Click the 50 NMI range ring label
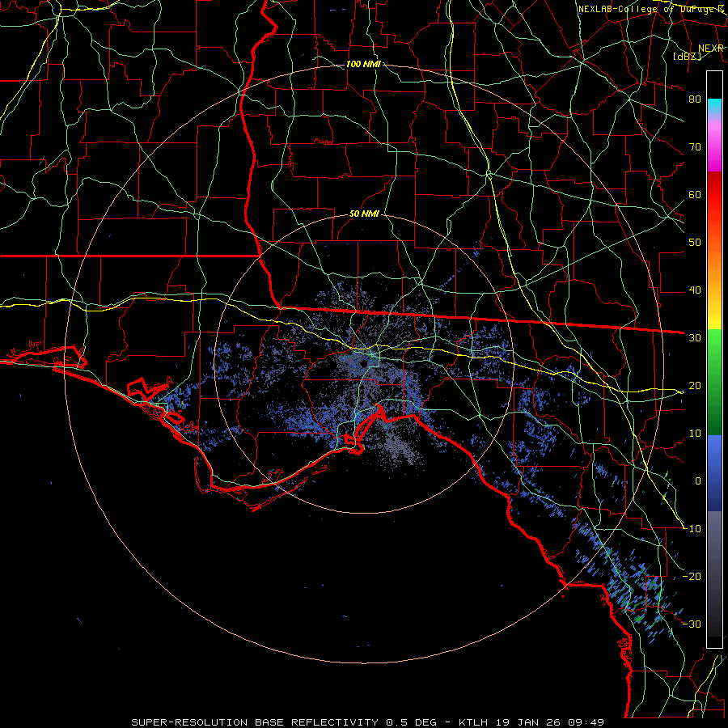728x728 pixels. coord(364,214)
